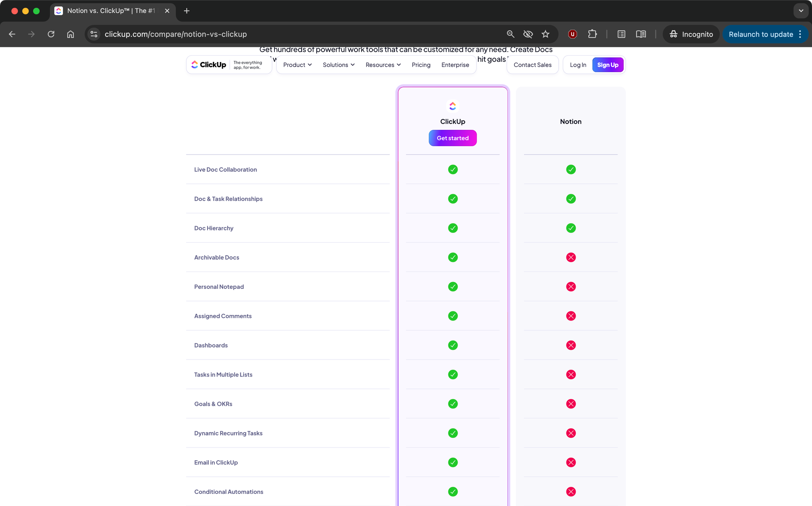The width and height of the screenshot is (812, 506).
Task: Click the Conditional Automations row label
Action: [229, 492]
